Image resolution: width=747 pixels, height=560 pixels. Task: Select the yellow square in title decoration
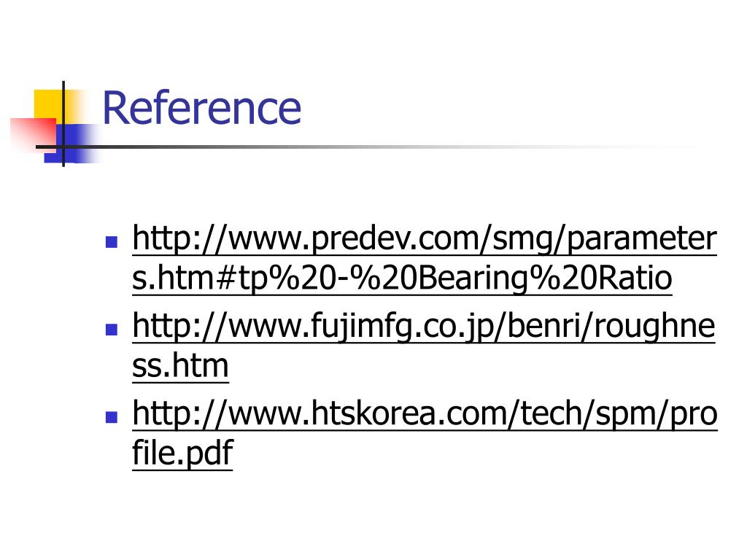click(48, 104)
